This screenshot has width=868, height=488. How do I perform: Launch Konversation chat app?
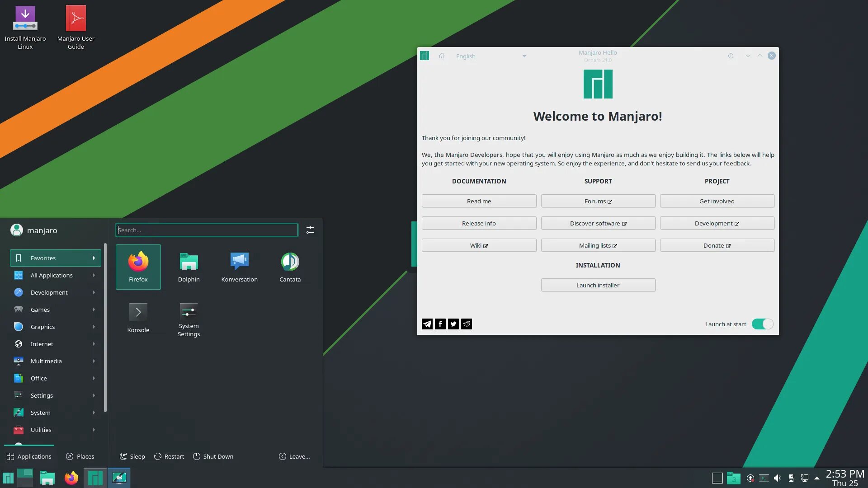click(239, 267)
